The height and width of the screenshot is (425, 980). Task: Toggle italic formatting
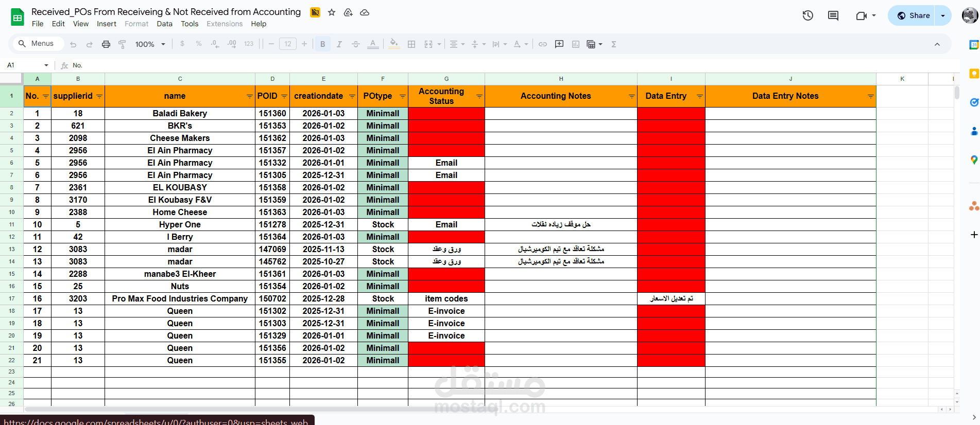[x=339, y=44]
